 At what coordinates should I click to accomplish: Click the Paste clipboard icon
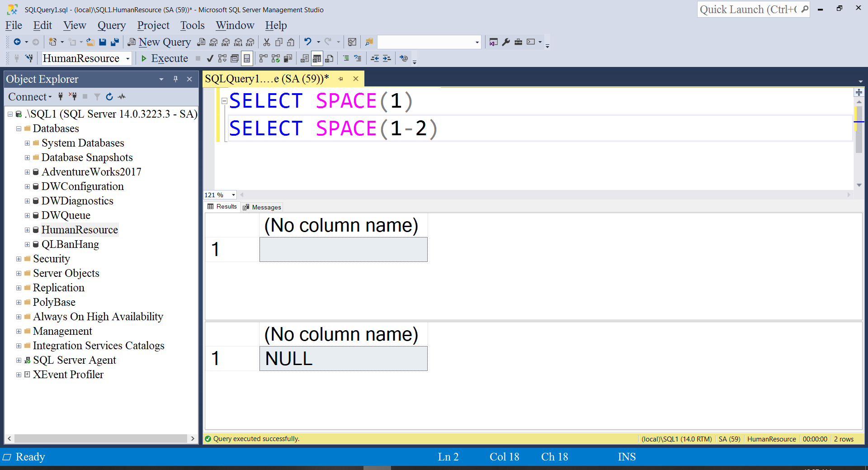pos(291,42)
